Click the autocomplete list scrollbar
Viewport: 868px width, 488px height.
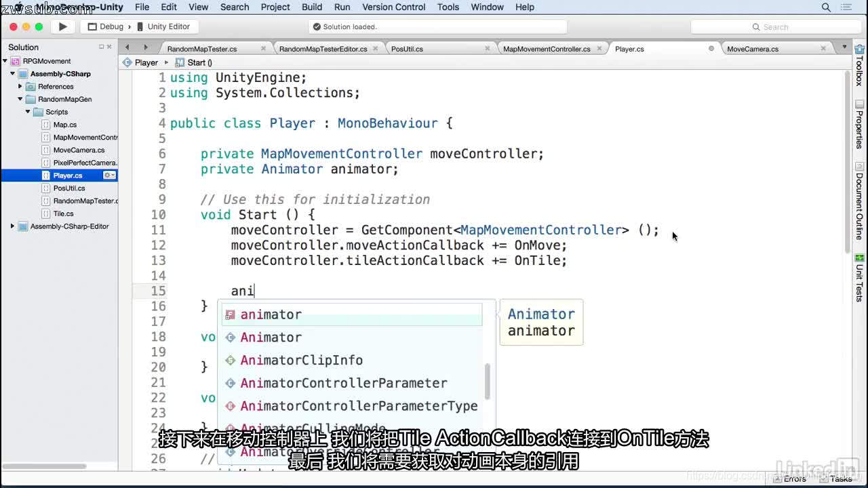(487, 382)
